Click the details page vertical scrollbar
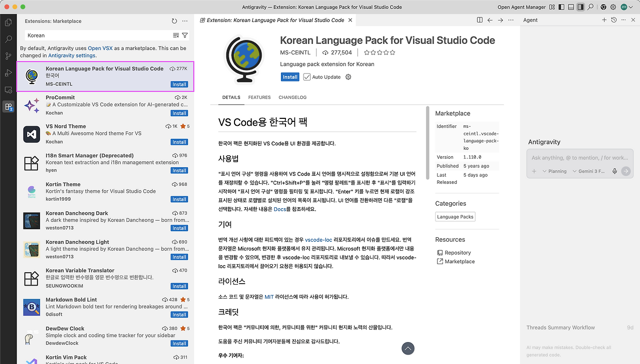The height and width of the screenshot is (364, 640). [x=427, y=142]
